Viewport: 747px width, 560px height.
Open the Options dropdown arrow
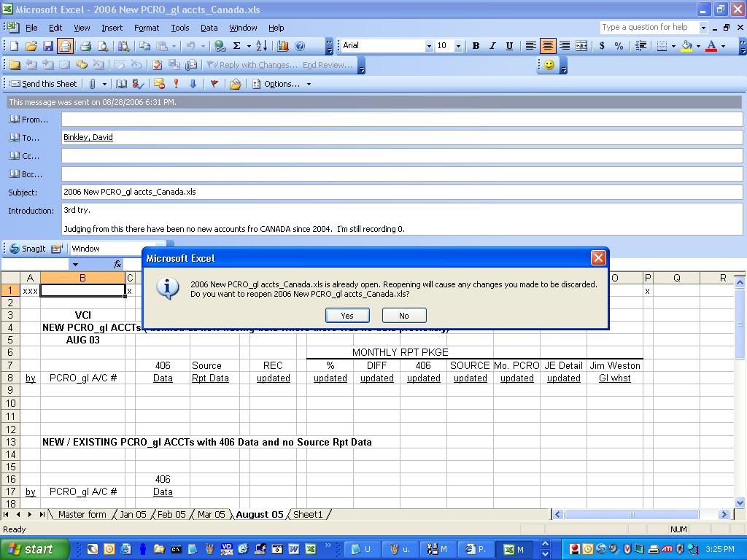click(309, 84)
